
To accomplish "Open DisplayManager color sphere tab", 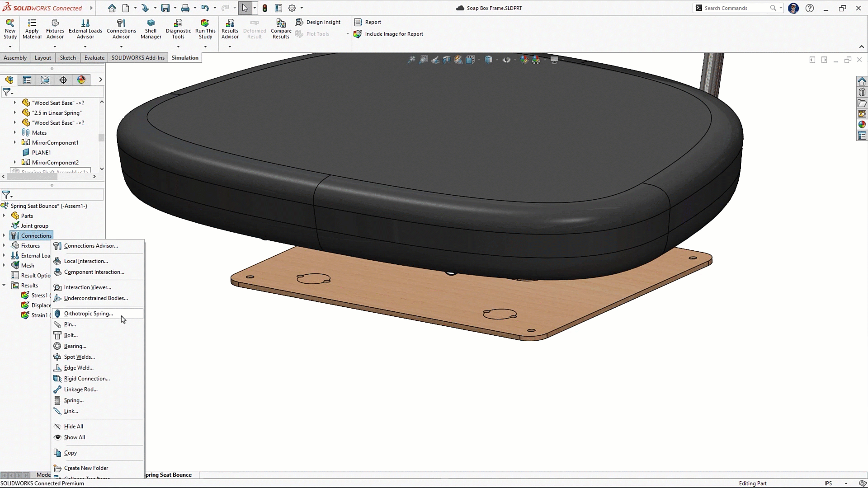I will (81, 80).
